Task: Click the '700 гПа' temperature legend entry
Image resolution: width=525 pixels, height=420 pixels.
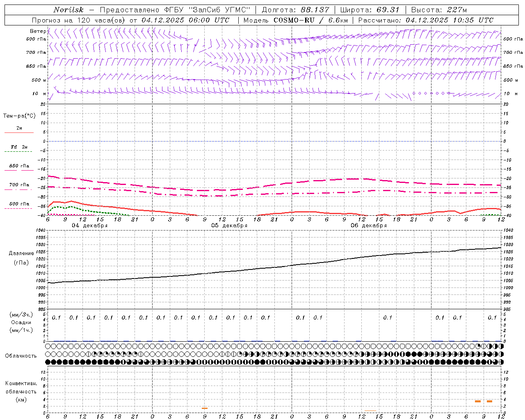Action: tap(19, 185)
